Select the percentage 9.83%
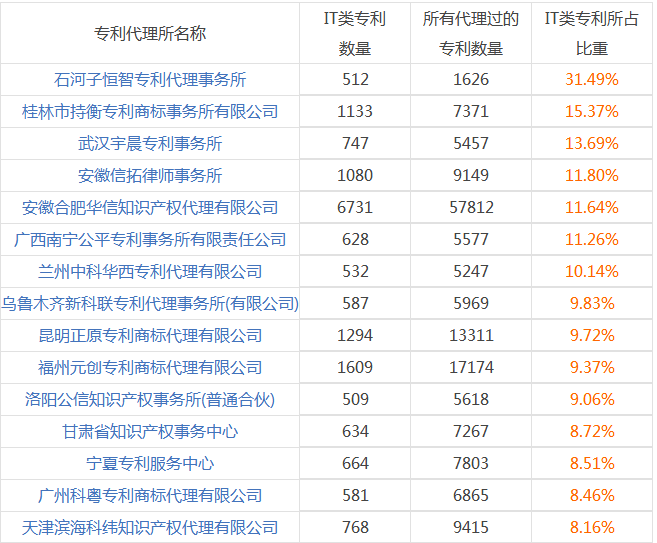657x543 pixels. [x=592, y=303]
